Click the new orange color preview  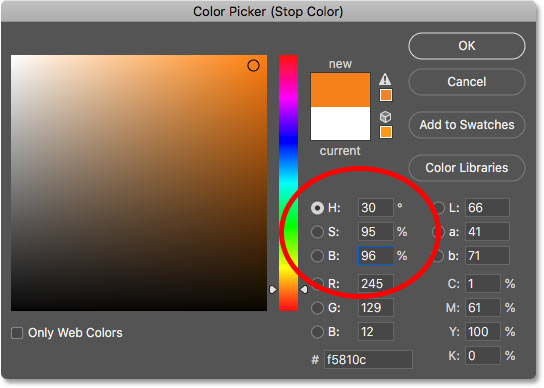[x=340, y=90]
